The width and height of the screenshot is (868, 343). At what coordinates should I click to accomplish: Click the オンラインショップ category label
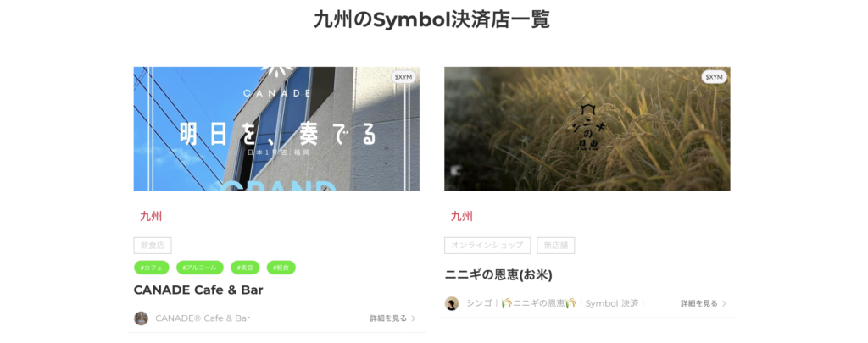pyautogui.click(x=487, y=246)
